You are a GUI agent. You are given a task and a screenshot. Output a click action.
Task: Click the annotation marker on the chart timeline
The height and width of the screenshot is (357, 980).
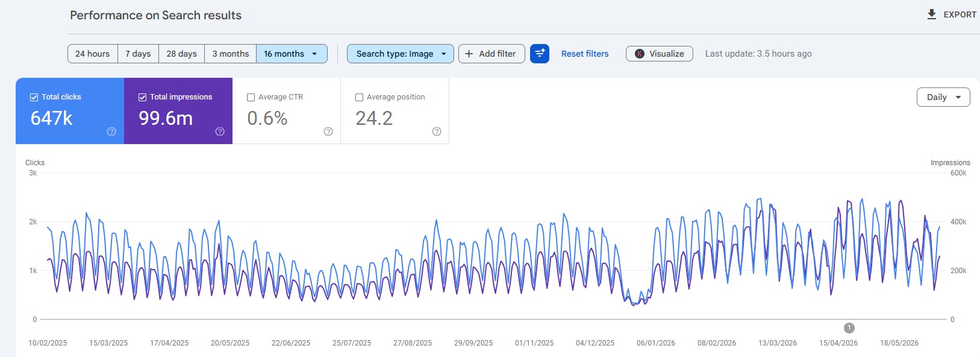(849, 328)
